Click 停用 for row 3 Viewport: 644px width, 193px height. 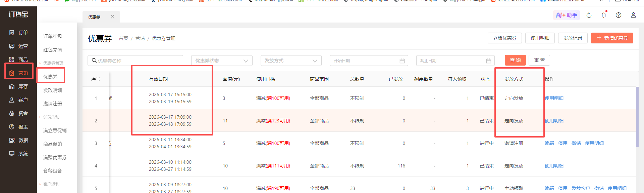tap(563, 143)
